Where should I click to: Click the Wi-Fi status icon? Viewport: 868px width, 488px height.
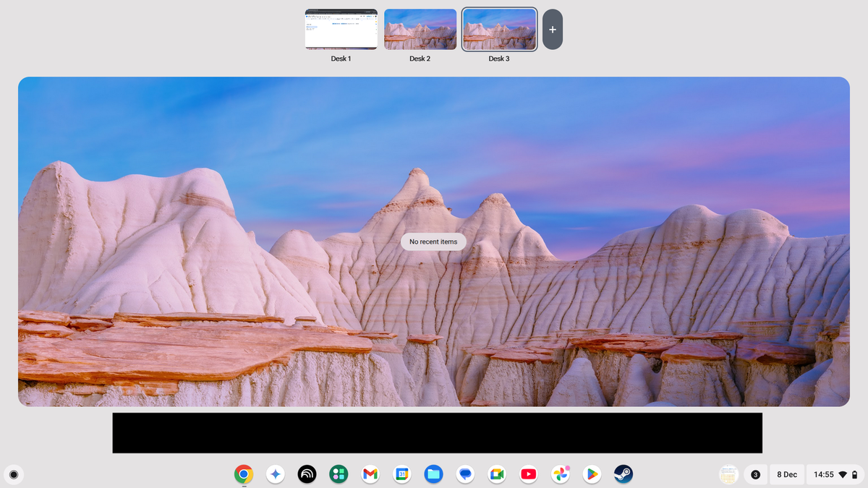coord(843,474)
